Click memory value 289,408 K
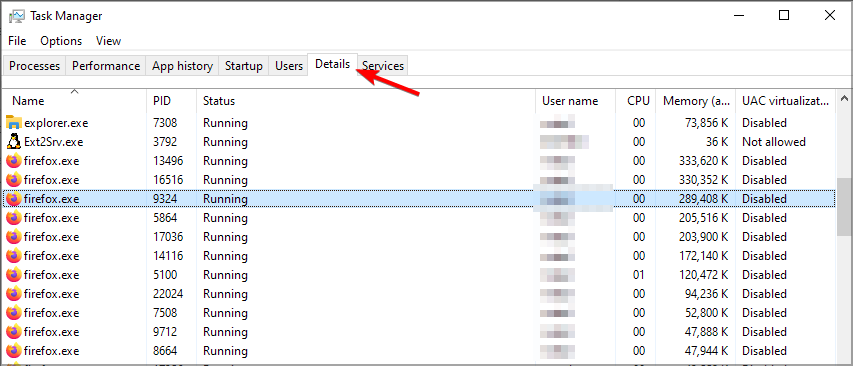 (x=703, y=199)
